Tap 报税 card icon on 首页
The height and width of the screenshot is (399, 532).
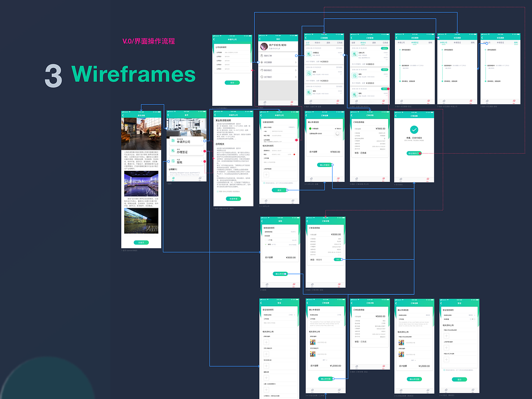173,161
